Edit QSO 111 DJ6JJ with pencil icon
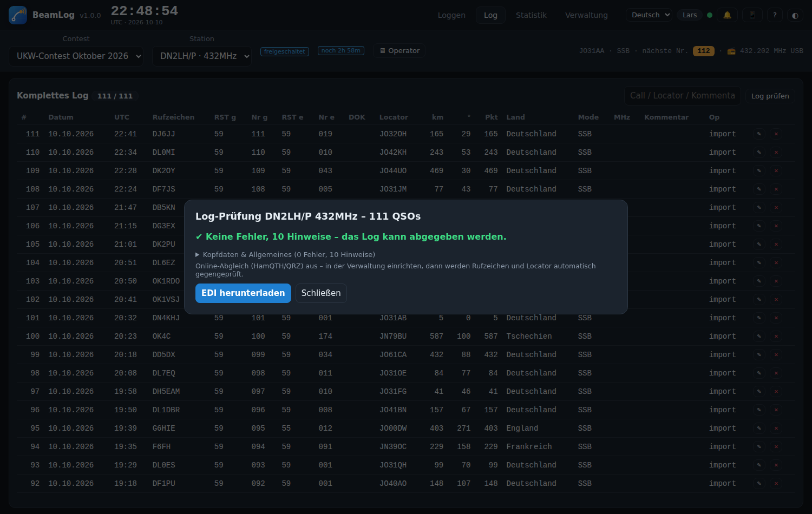The height and width of the screenshot is (514, 812). tap(759, 134)
